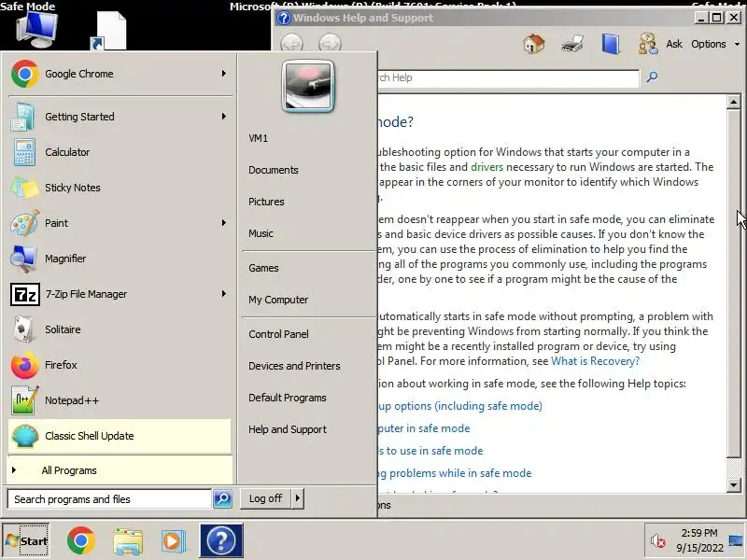Open 'problems while in safe mode' link

point(455,473)
